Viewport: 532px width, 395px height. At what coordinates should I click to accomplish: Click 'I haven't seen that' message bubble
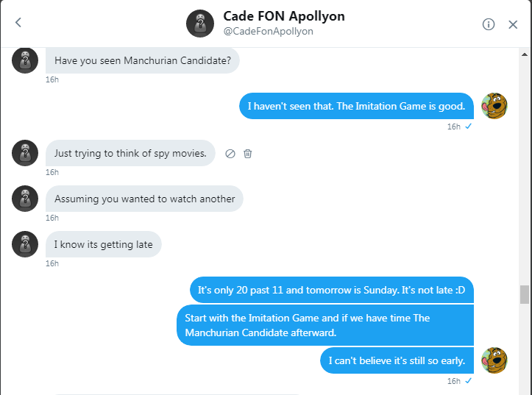click(x=356, y=106)
